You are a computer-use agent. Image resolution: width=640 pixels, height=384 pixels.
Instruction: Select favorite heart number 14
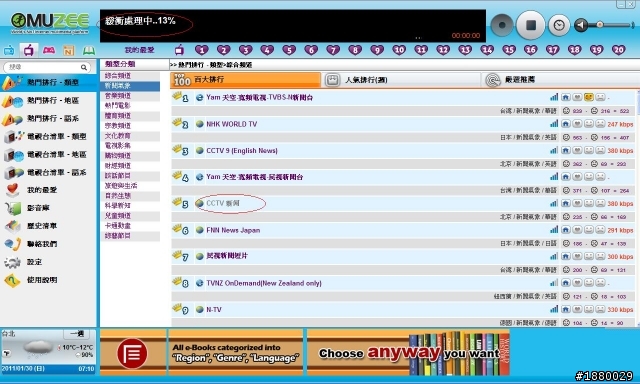(x=487, y=50)
